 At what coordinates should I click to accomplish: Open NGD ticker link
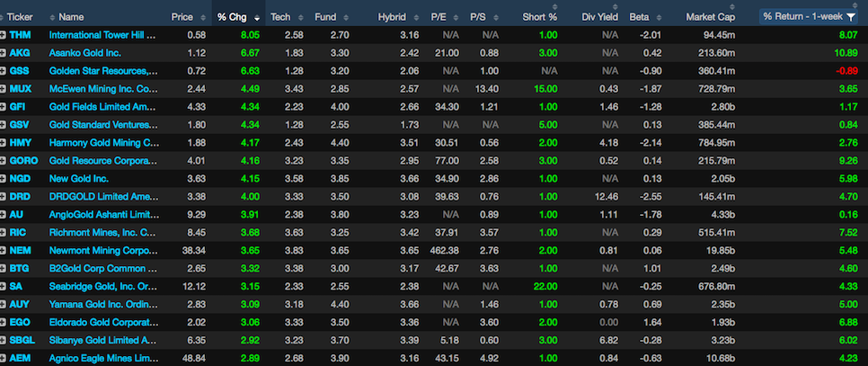20,178
